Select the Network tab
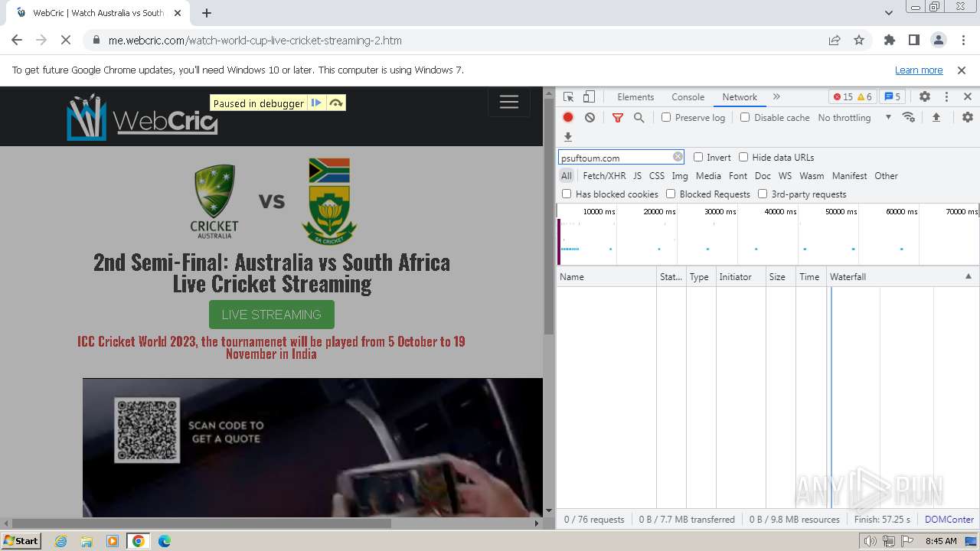This screenshot has width=980, height=551. (x=740, y=97)
